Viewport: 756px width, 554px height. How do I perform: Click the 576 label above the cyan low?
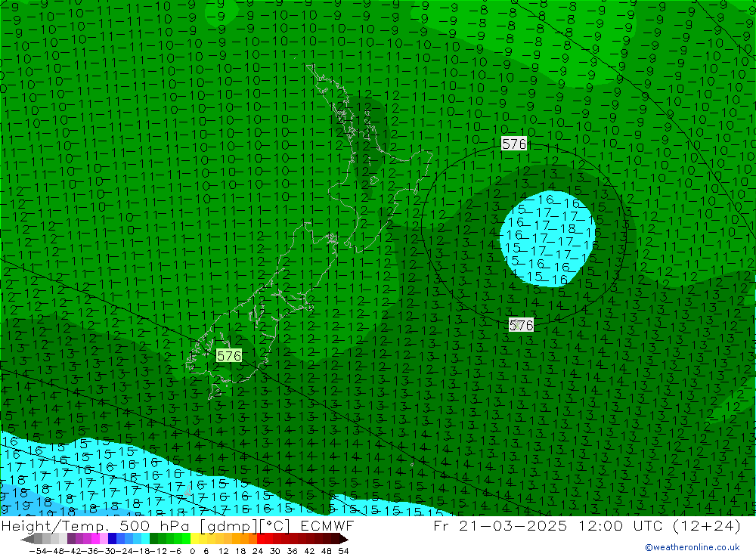coord(513,144)
